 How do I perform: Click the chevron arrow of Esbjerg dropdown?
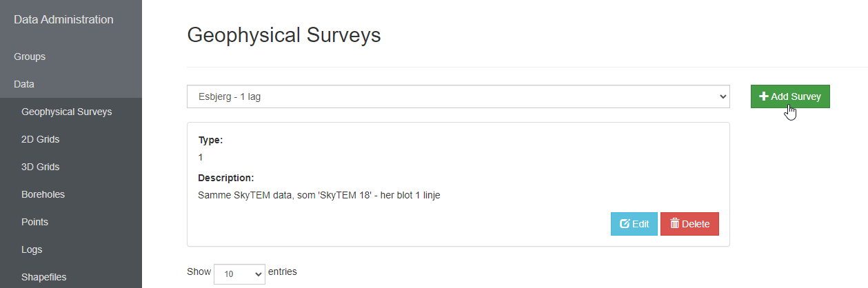722,97
